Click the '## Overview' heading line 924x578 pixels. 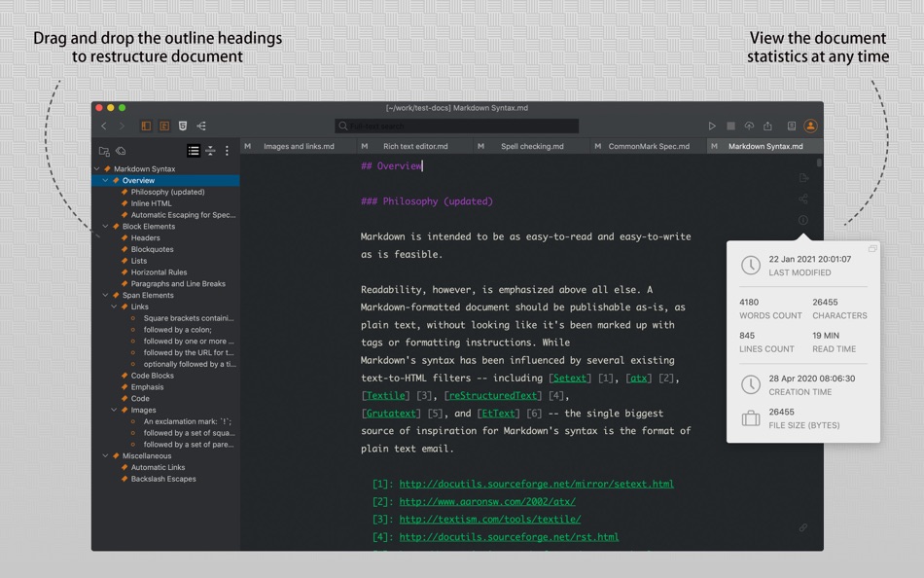[x=391, y=166]
